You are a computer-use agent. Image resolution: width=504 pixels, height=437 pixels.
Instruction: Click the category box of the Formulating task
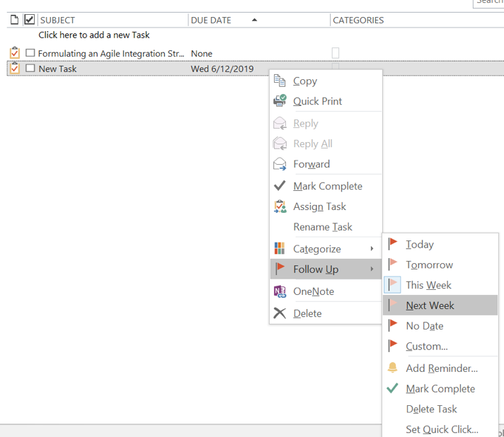[x=336, y=53]
